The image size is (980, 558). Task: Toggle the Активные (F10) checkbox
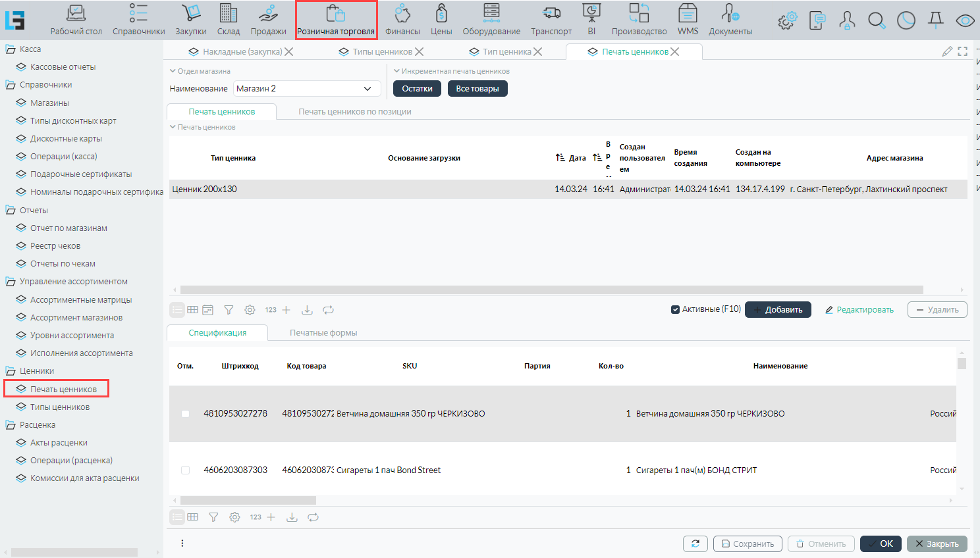675,309
